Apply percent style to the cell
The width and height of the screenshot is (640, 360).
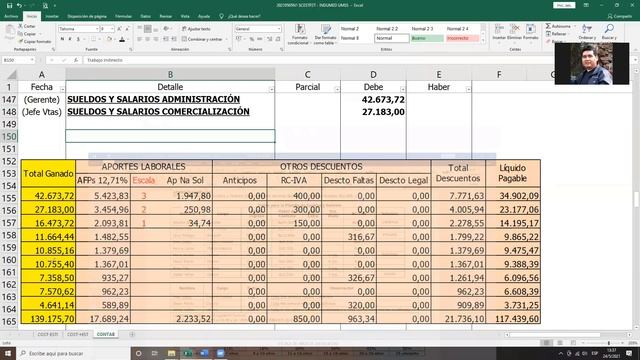click(x=251, y=39)
